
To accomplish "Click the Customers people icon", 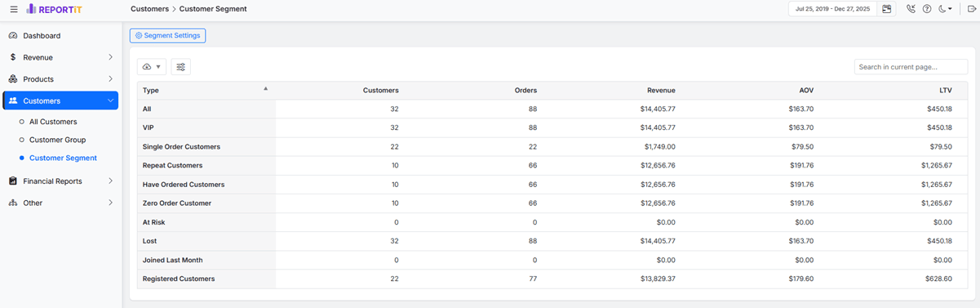I will pyautogui.click(x=13, y=100).
